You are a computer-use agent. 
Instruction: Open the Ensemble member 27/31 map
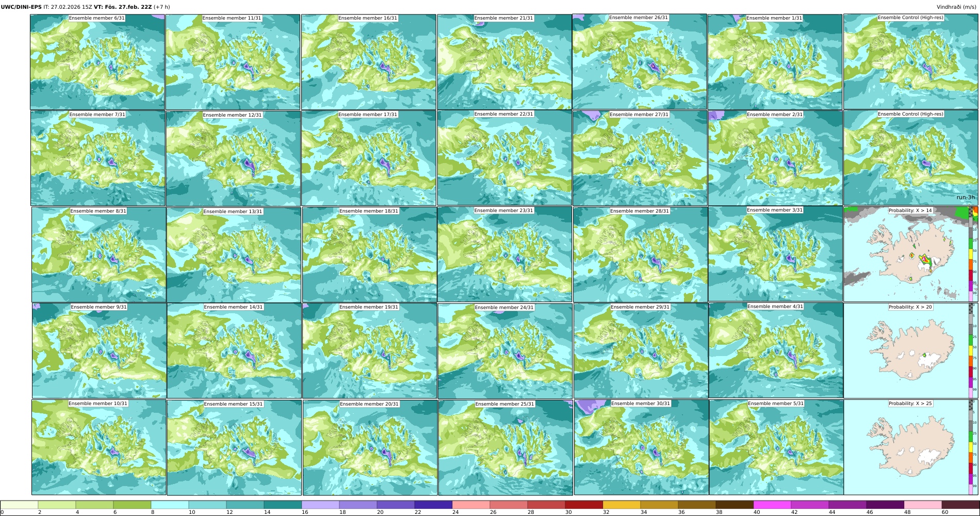tap(640, 158)
